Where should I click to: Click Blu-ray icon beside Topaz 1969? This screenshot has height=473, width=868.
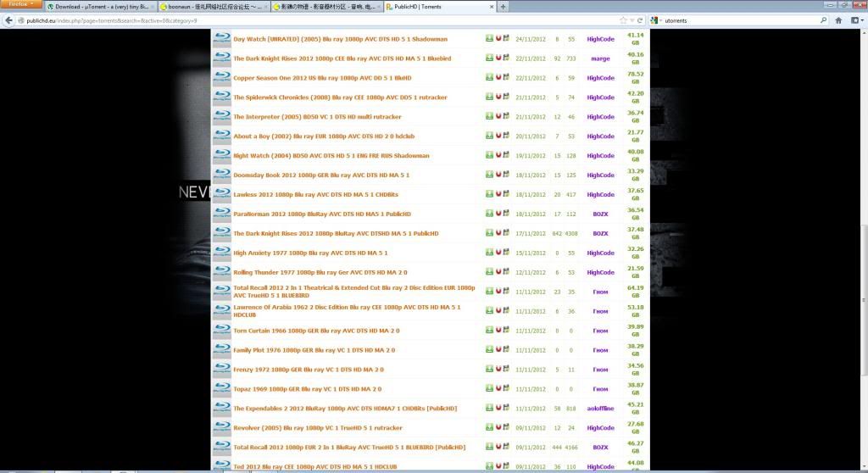[x=221, y=389]
